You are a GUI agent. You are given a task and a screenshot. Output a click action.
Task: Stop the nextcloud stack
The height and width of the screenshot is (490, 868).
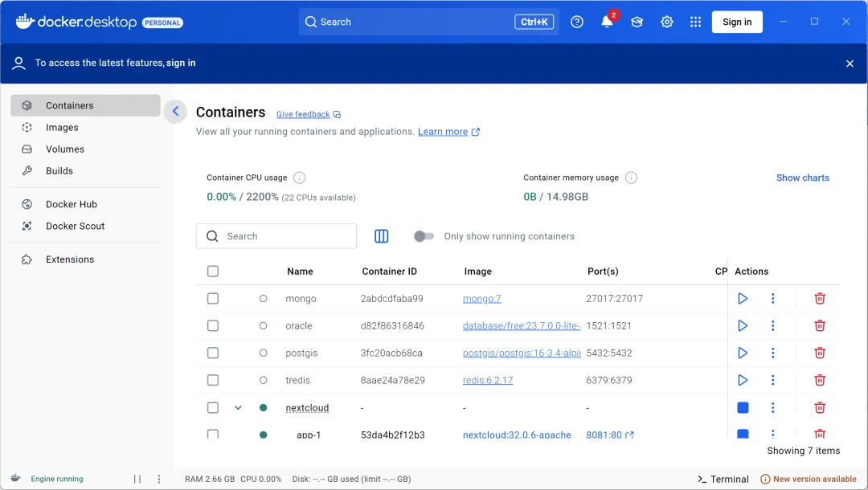click(743, 407)
